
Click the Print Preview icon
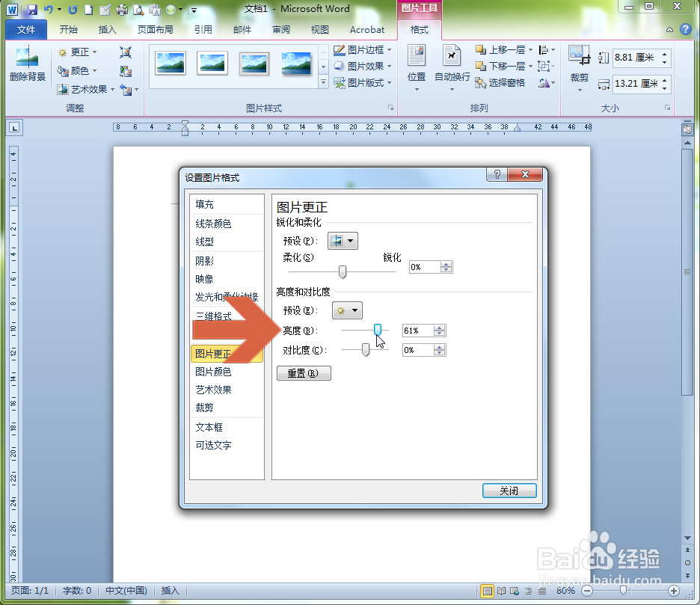pyautogui.click(x=138, y=10)
